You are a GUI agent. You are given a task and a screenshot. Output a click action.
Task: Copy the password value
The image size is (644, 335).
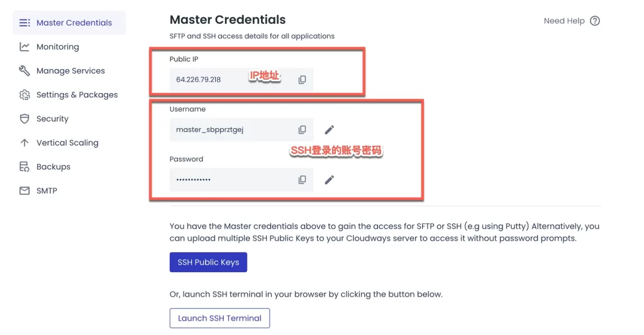302,180
